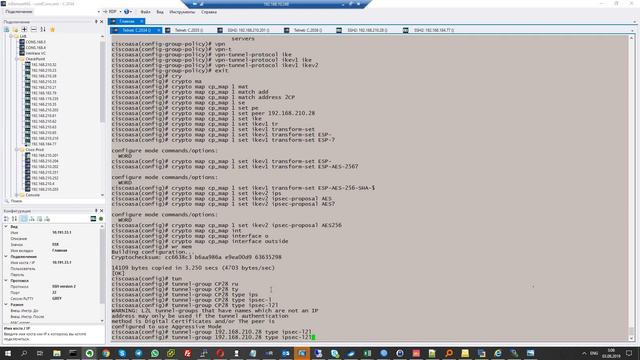The width and height of the screenshot is (640, 360).
Task: Collapse the Cisco folder in the tree
Action: (17, 150)
